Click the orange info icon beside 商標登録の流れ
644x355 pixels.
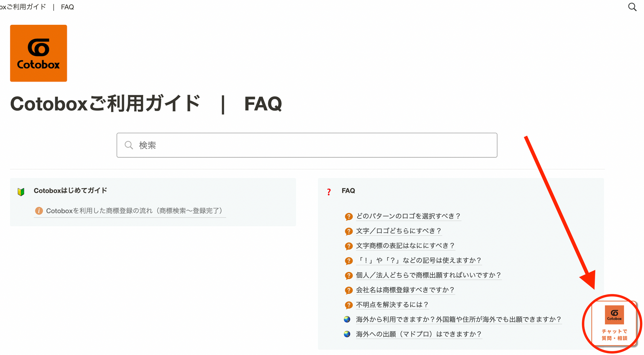click(39, 211)
